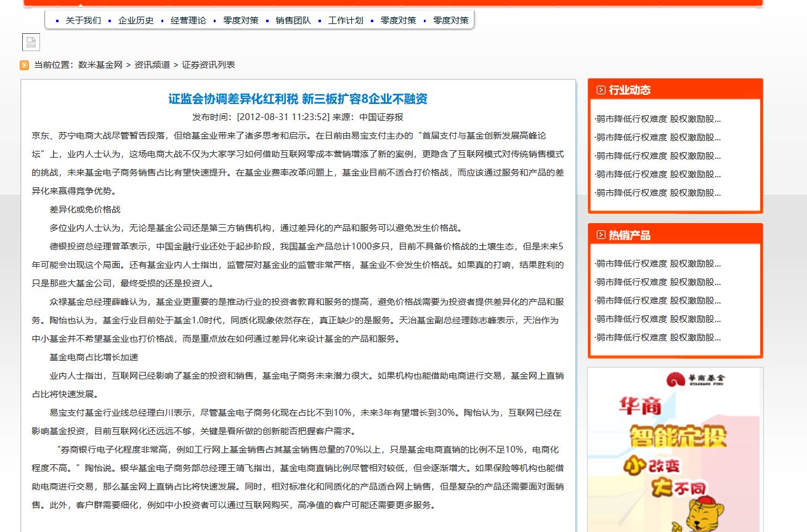Click the 基金电商占比增长加速 subheading
Image resolution: width=807 pixels, height=532 pixels.
(x=94, y=357)
